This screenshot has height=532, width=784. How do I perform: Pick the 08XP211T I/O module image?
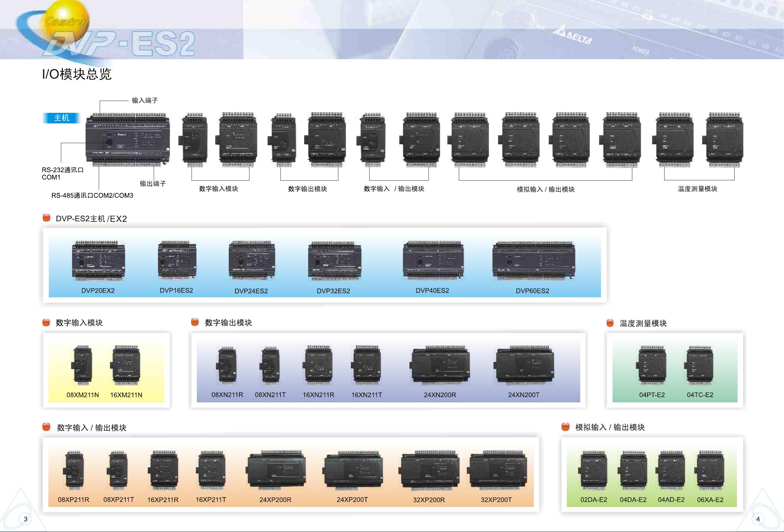[118, 471]
